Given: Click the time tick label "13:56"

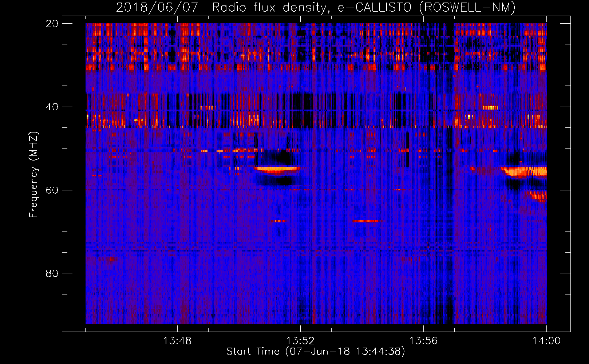Looking at the screenshot, I should [x=423, y=341].
